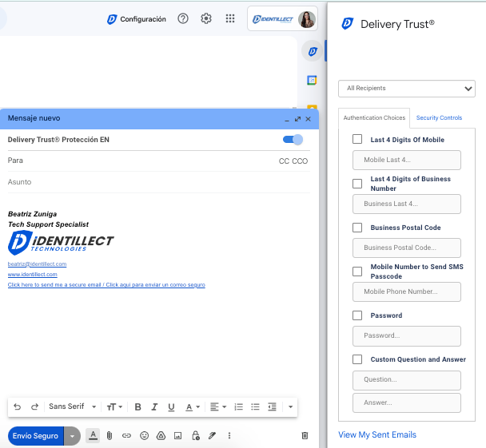The image size is (486, 448).
Task: Open the send me a secure email link
Action: pos(106,285)
